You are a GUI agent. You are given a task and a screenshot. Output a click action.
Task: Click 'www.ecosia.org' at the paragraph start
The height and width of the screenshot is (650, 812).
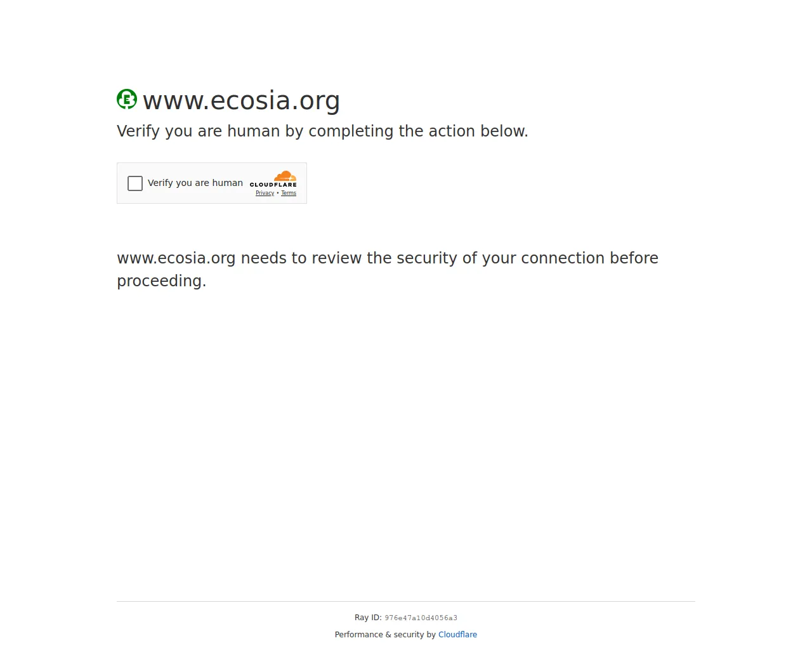tap(176, 258)
